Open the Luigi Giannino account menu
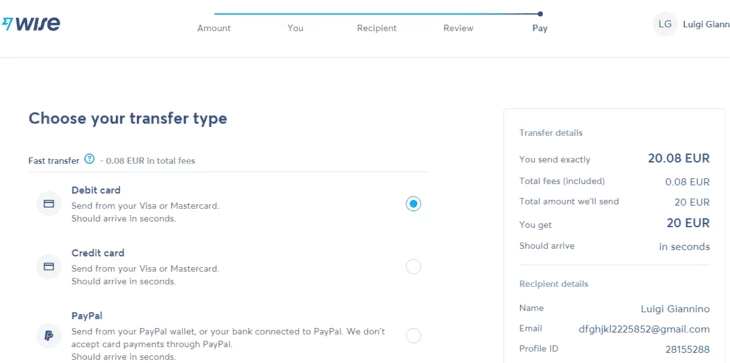The image size is (730, 363). point(706,24)
